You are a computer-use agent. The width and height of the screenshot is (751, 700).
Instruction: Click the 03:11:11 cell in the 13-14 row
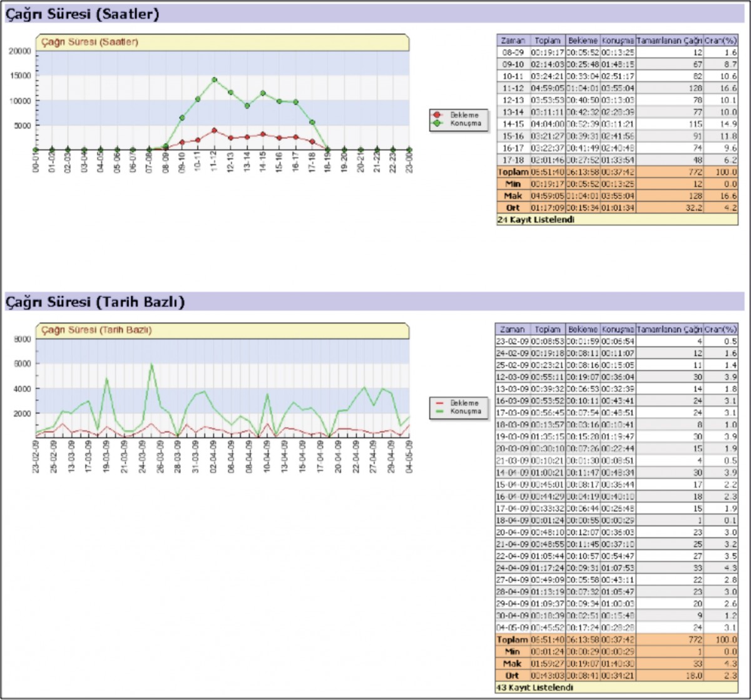(x=548, y=112)
